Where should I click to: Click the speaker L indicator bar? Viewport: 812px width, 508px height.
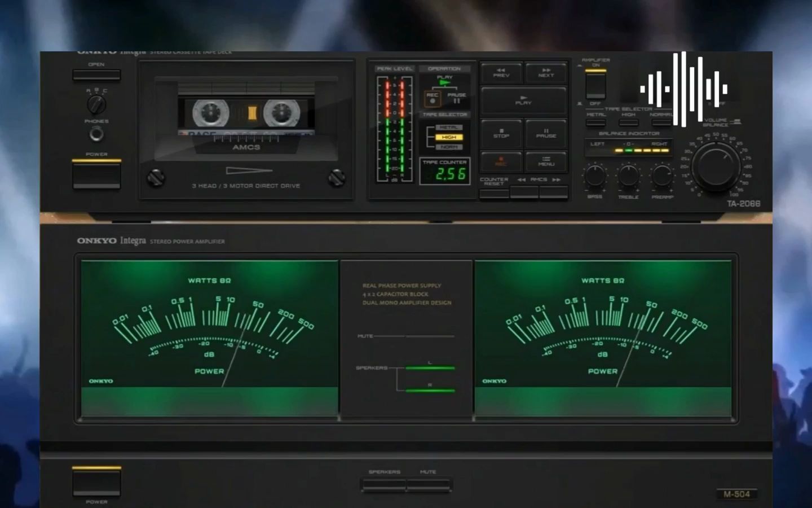[x=430, y=368]
